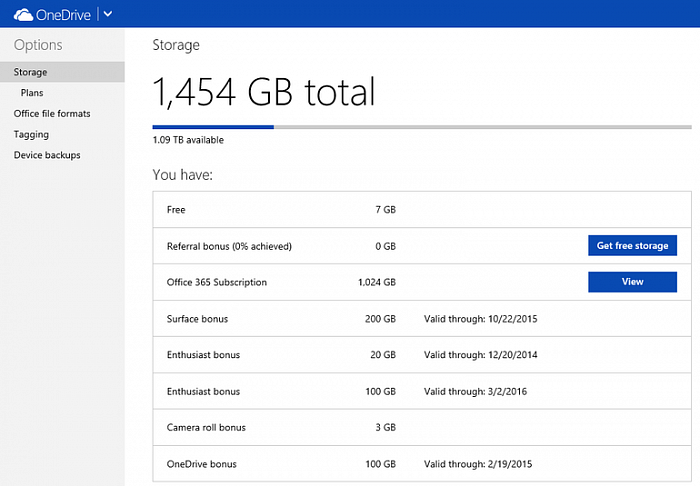This screenshot has height=486, width=700.
Task: Select Storage in the Options sidebar
Action: (30, 72)
